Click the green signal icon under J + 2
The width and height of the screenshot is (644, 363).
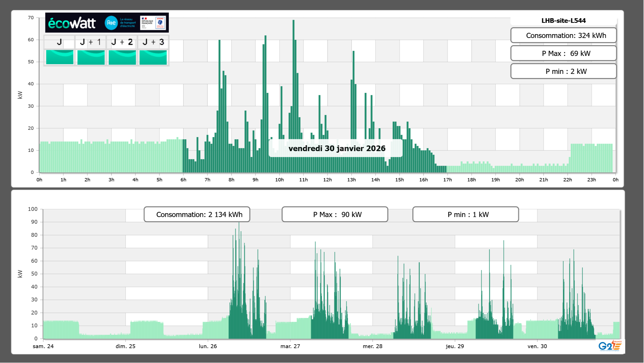pyautogui.click(x=122, y=57)
